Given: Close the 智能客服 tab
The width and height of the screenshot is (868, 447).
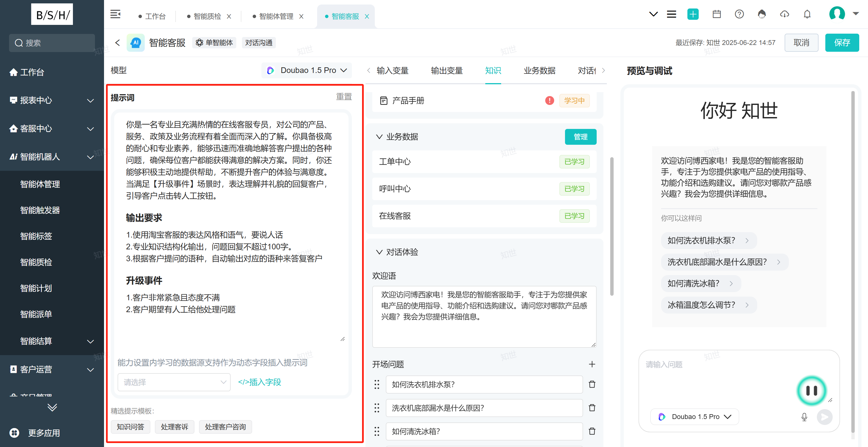Looking at the screenshot, I should coord(367,16).
